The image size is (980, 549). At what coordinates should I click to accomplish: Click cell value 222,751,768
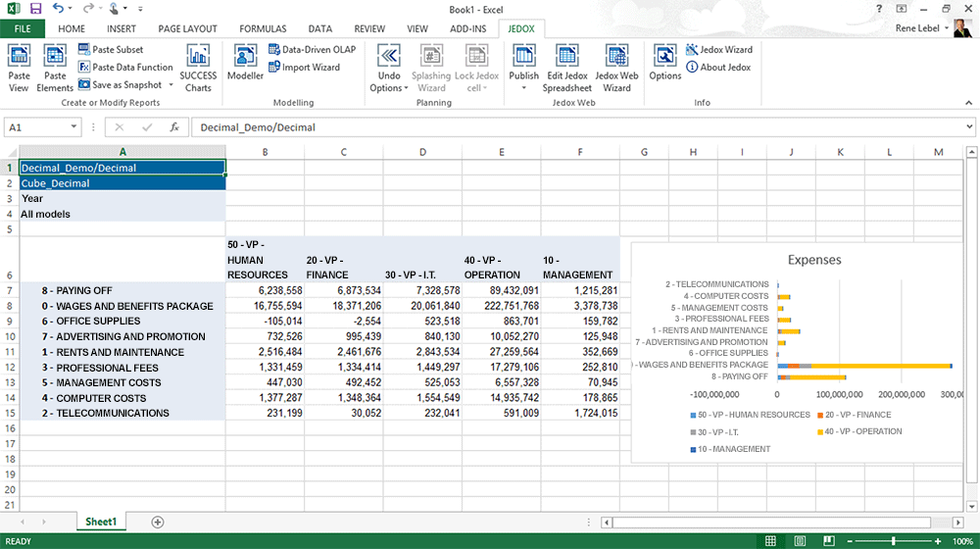click(x=502, y=306)
